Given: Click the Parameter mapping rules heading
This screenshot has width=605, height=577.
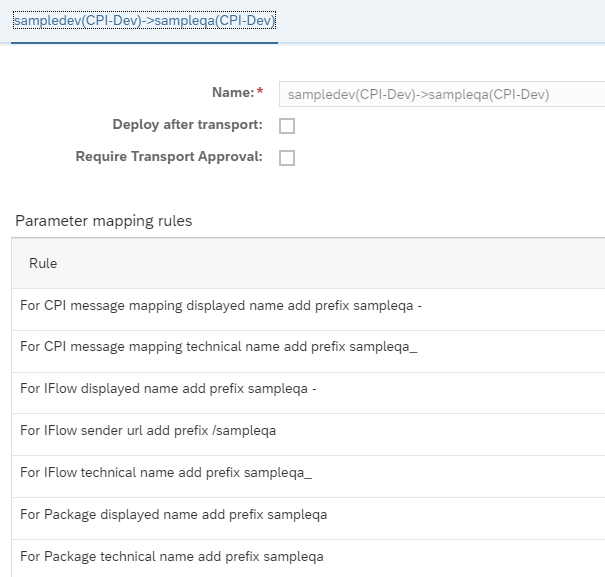Looking at the screenshot, I should [x=103, y=221].
